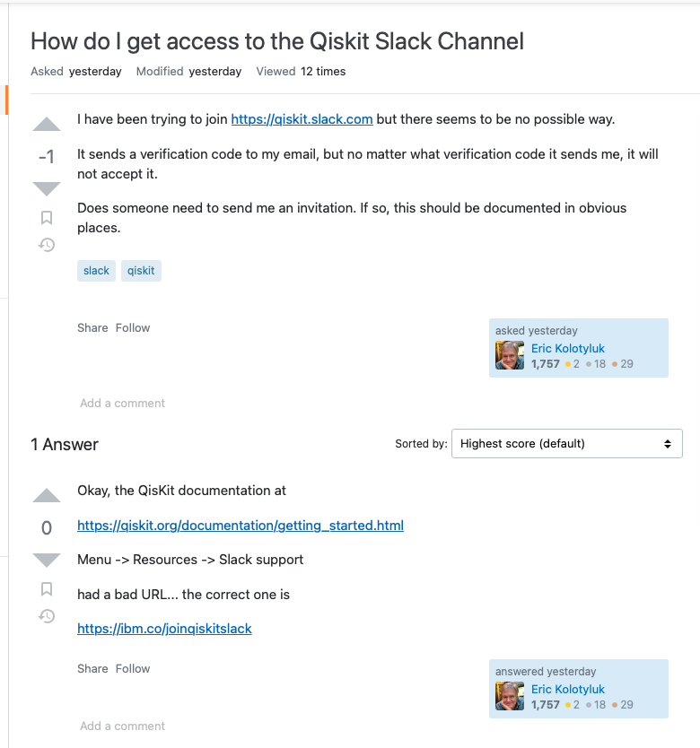Screen dimensions: 700x748
Task: Add a comment to the answer
Action: (122, 726)
